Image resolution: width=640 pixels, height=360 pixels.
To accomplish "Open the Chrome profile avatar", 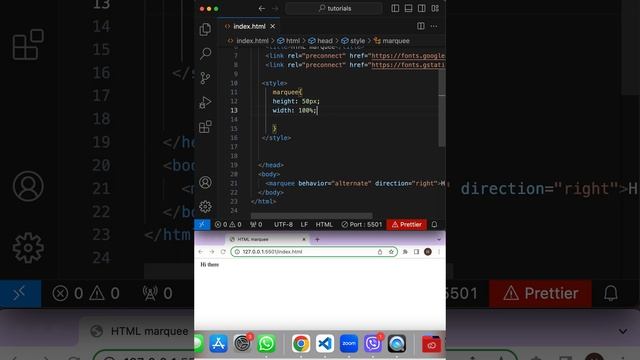I will pyautogui.click(x=428, y=252).
